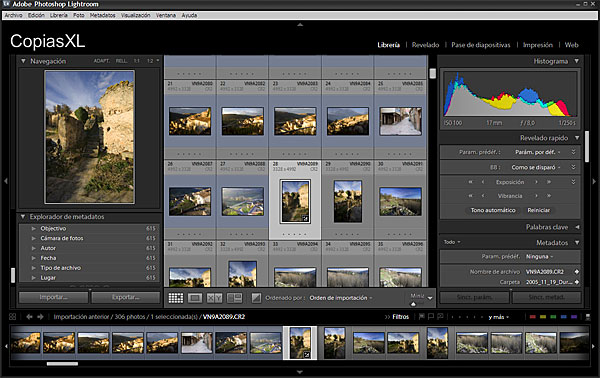Select 1:1 zoom level in Navegación

[x=137, y=61]
